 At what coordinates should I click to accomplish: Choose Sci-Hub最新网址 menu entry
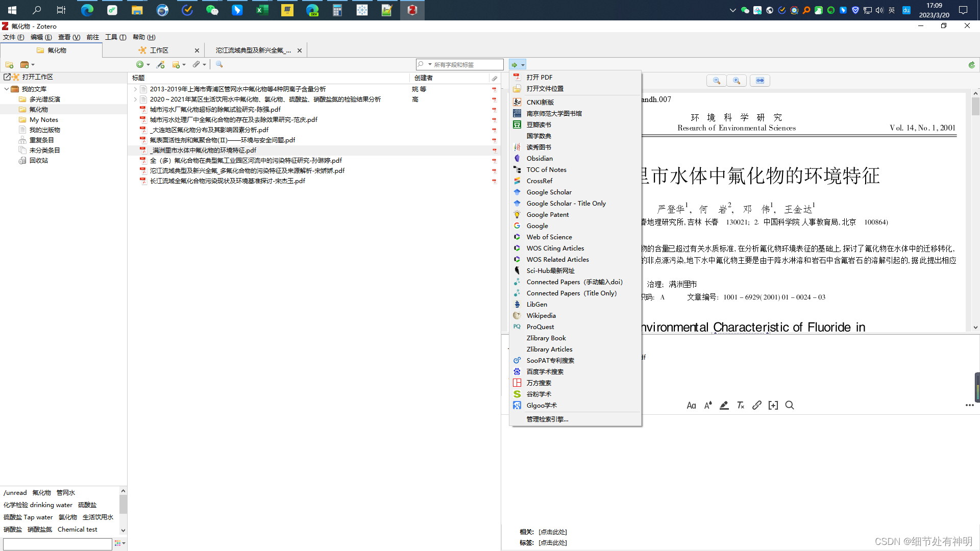(550, 271)
